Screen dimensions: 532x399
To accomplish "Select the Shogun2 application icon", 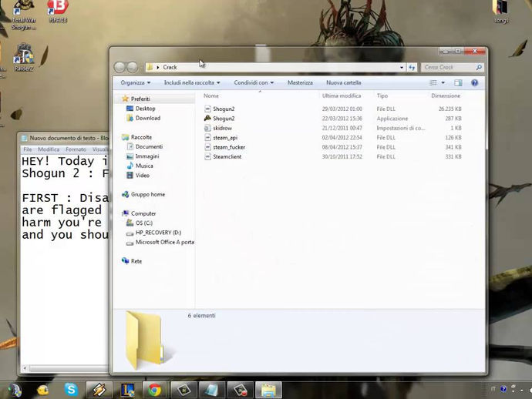I will tap(207, 119).
